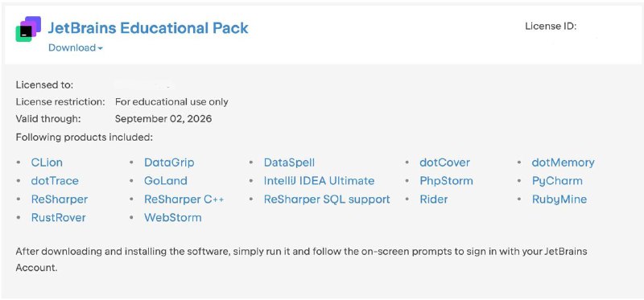Viewport: 644px width, 300px height.
Task: Select the dotTrace link
Action: click(55, 181)
